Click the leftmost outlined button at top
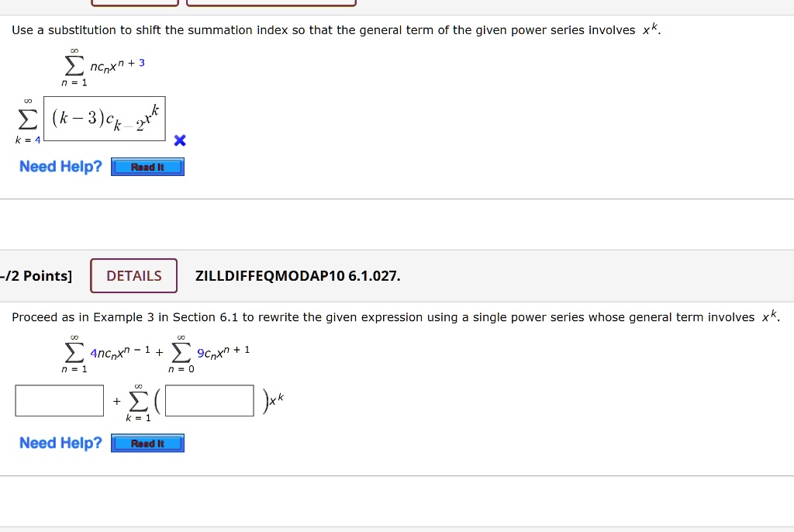 point(133,2)
